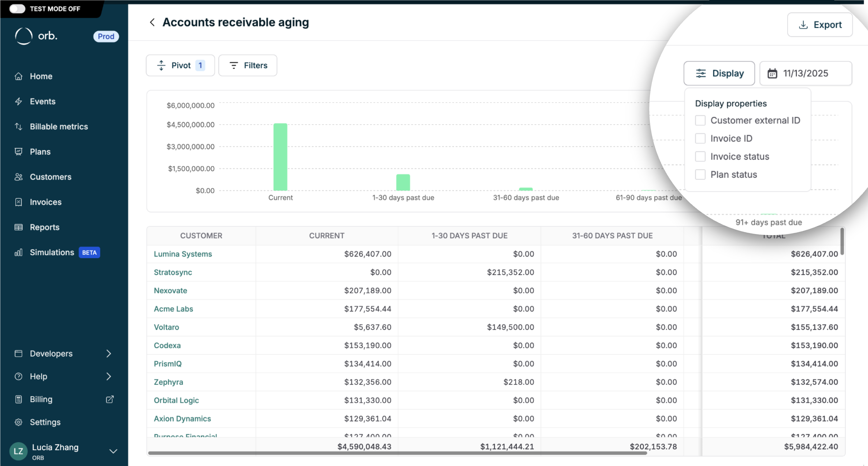Screen dimensions: 868x466
Task: Open the Customers section in the sidebar
Action: click(51, 177)
